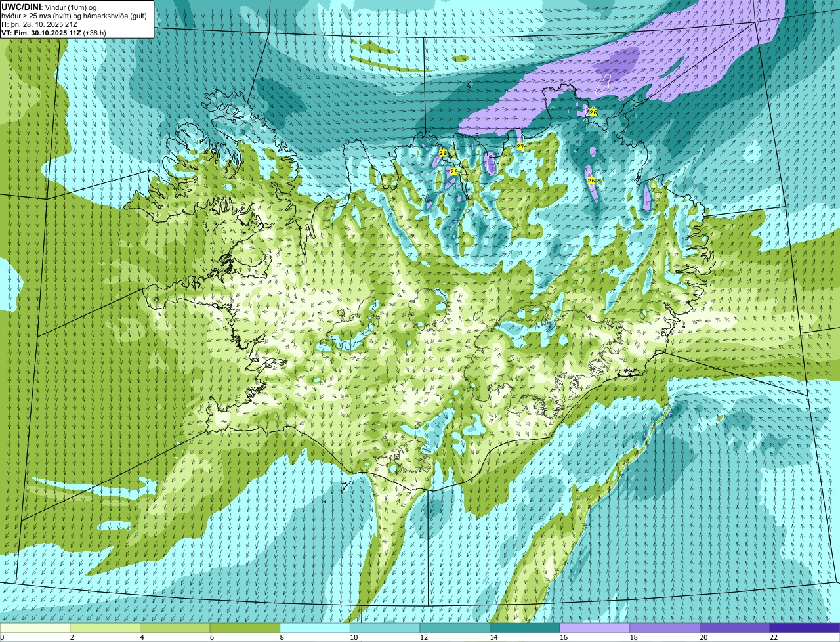Click the scale label "18"

click(x=633, y=637)
